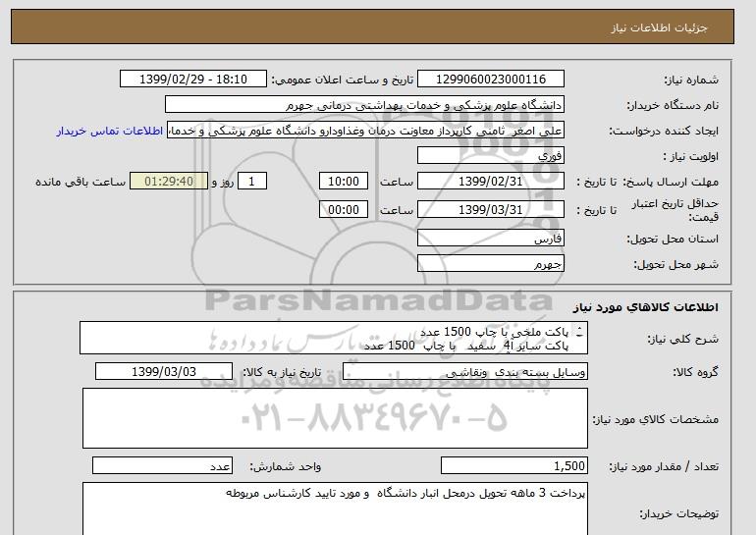Click the goods need date 1399/03/03
Image resolution: width=756 pixels, height=535 pixels.
click(x=164, y=372)
